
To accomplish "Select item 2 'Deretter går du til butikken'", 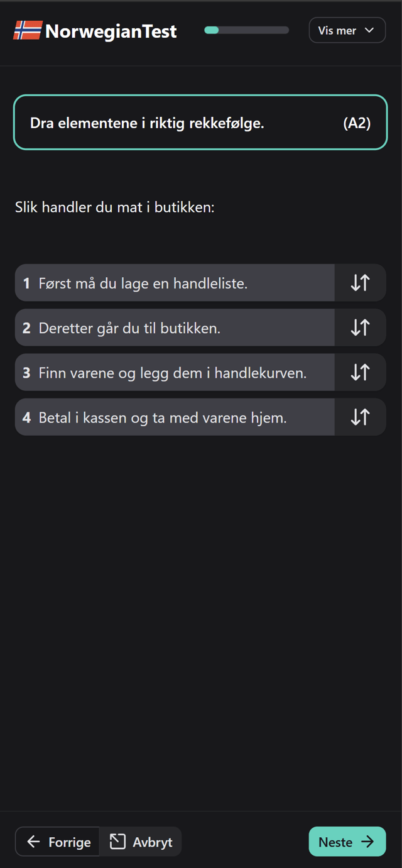I will click(x=175, y=327).
